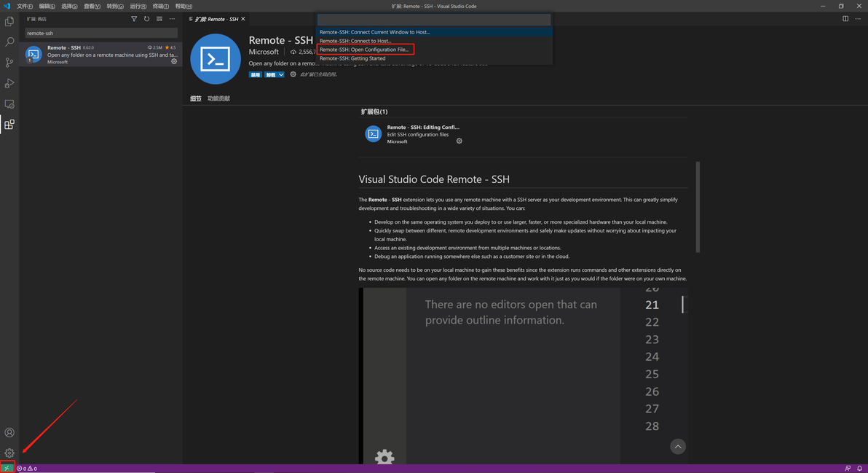Click the VS Code logo in title bar

pyautogui.click(x=7, y=6)
